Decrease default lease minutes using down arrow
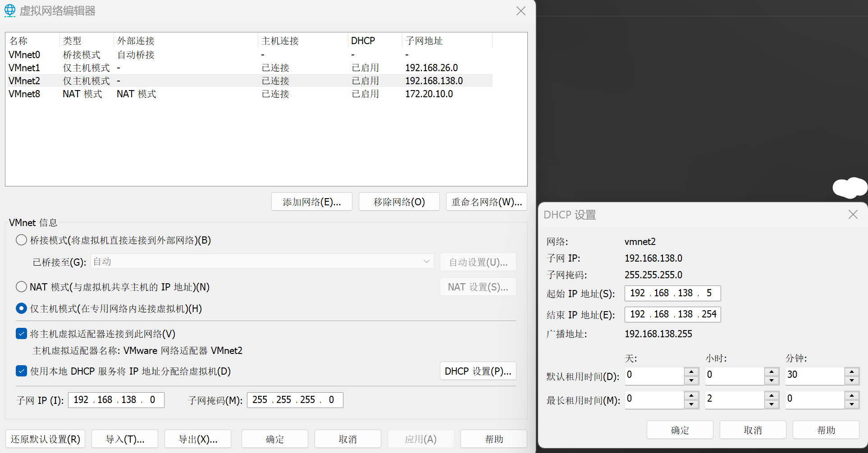 click(851, 381)
